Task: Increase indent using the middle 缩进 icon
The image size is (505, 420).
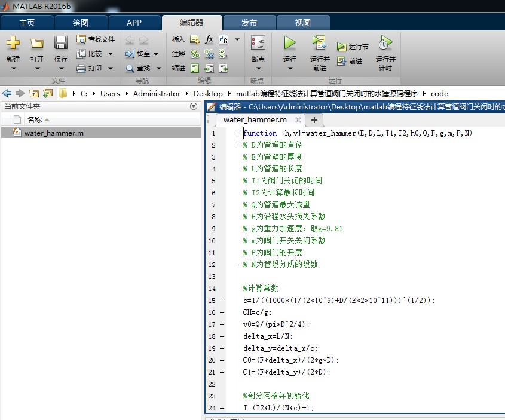Action: (x=209, y=68)
